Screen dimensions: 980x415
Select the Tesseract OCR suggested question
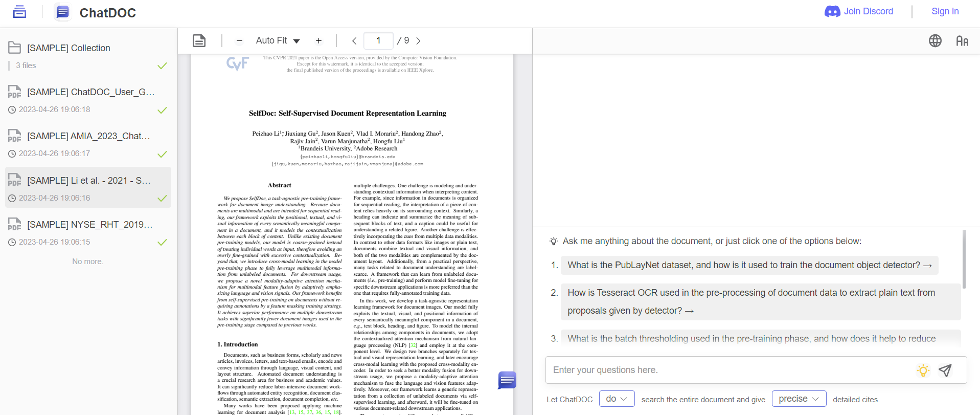point(761,302)
